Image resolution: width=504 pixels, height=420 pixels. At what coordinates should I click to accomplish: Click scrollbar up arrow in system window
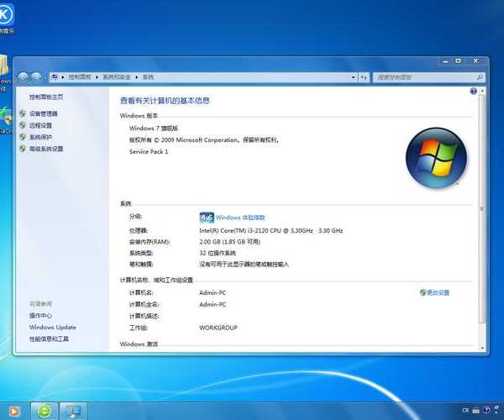[x=482, y=92]
